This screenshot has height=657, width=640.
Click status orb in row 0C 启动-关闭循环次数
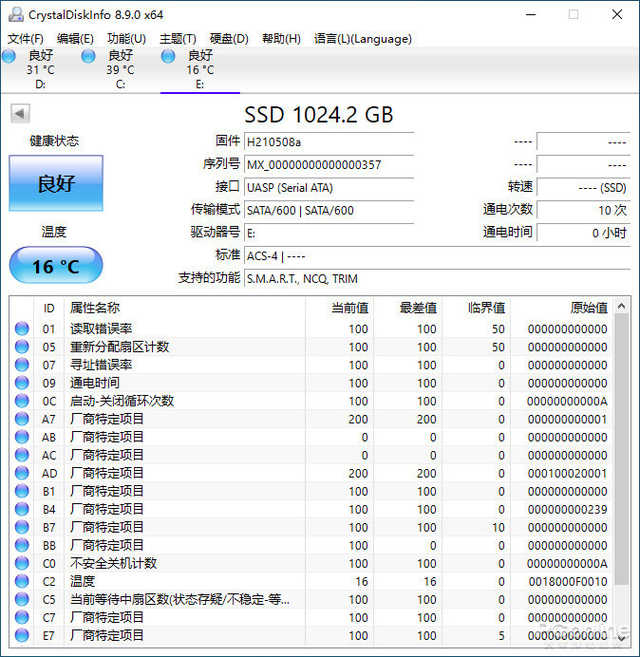pyautogui.click(x=22, y=401)
